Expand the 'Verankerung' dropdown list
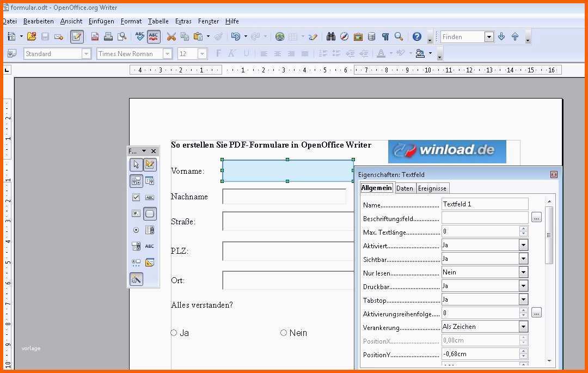 [523, 327]
